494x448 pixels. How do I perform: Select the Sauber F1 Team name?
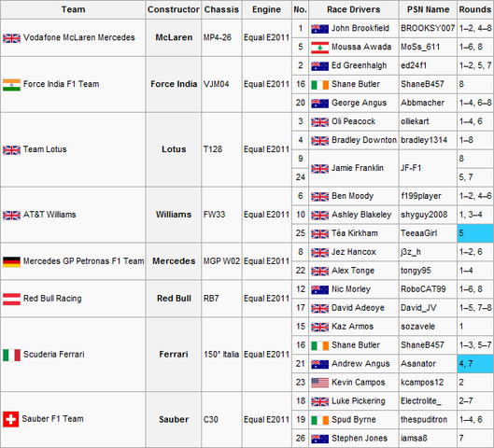52,419
